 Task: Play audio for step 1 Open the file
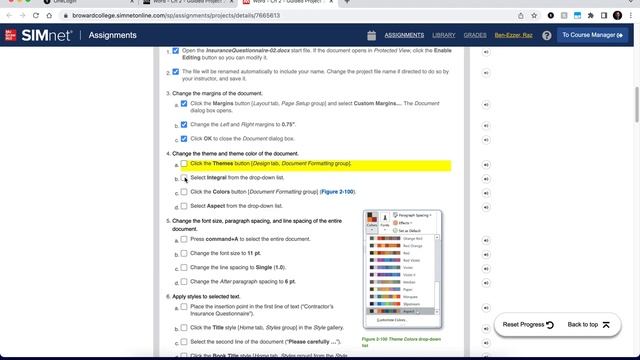click(486, 52)
